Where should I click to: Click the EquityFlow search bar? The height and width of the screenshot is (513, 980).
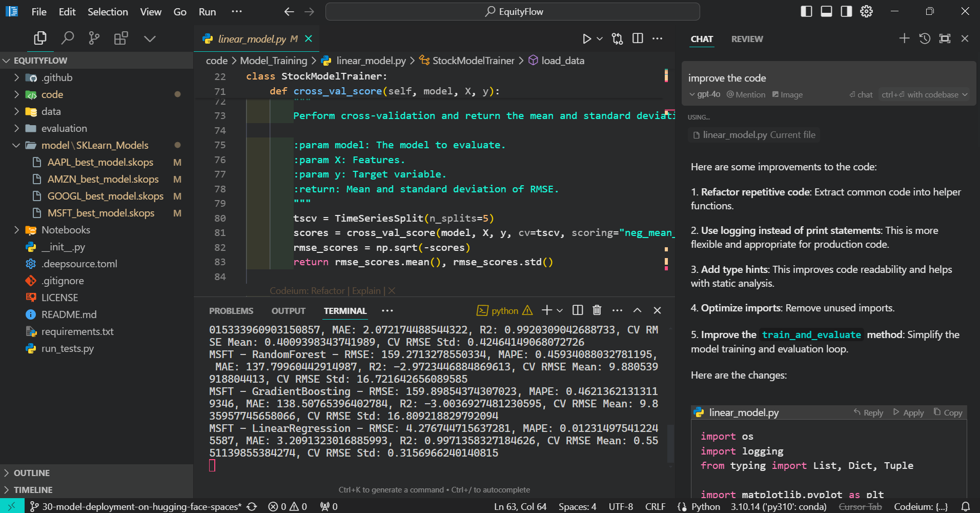(513, 11)
